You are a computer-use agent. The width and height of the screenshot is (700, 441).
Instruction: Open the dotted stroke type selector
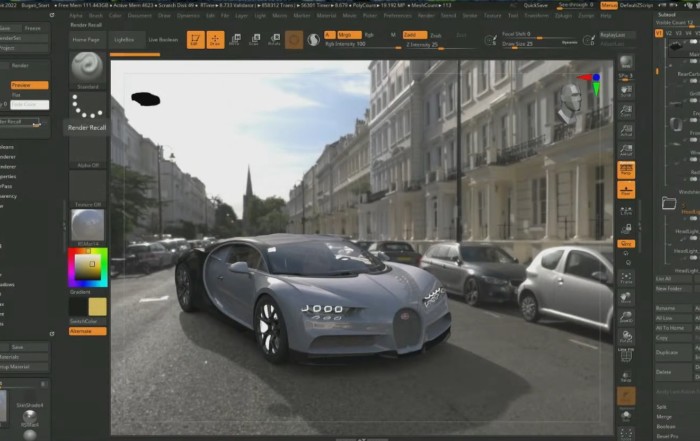[x=87, y=105]
